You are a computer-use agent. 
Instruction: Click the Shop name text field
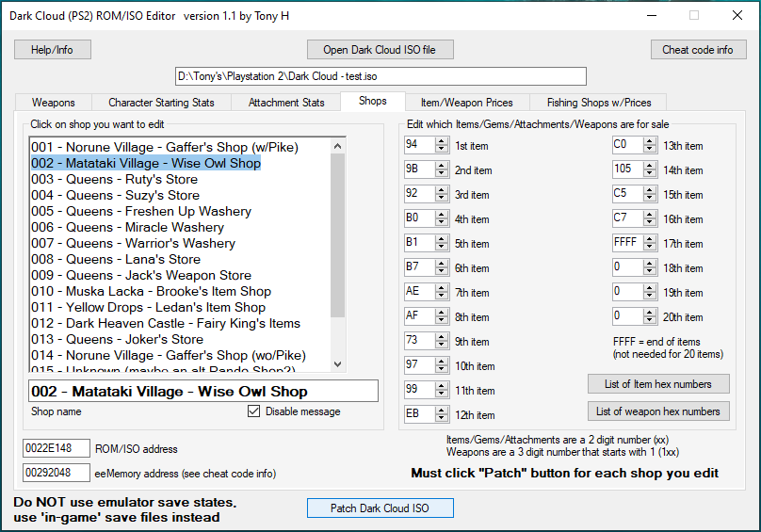[x=202, y=391]
